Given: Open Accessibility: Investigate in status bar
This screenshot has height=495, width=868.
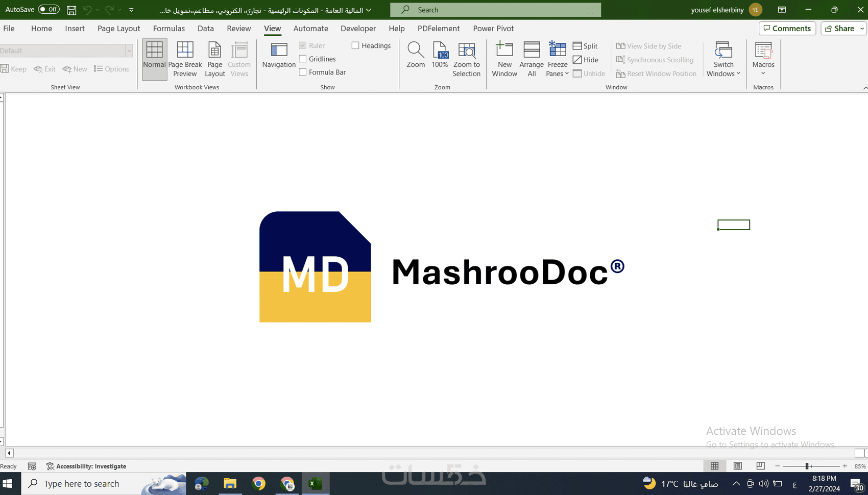Looking at the screenshot, I should pyautogui.click(x=86, y=466).
